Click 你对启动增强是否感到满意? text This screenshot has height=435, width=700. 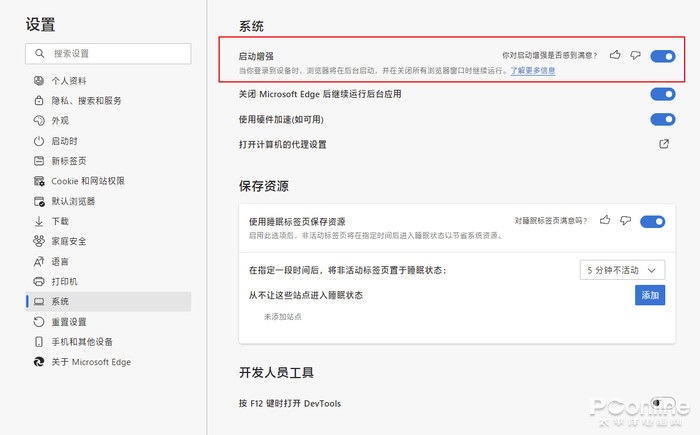pos(550,55)
